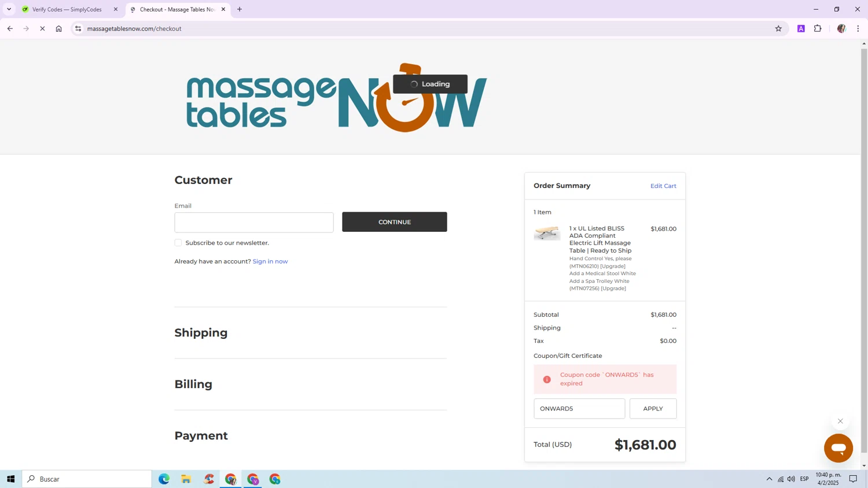The image size is (868, 488).
Task: Follow the Sign in now link
Action: [x=270, y=261]
